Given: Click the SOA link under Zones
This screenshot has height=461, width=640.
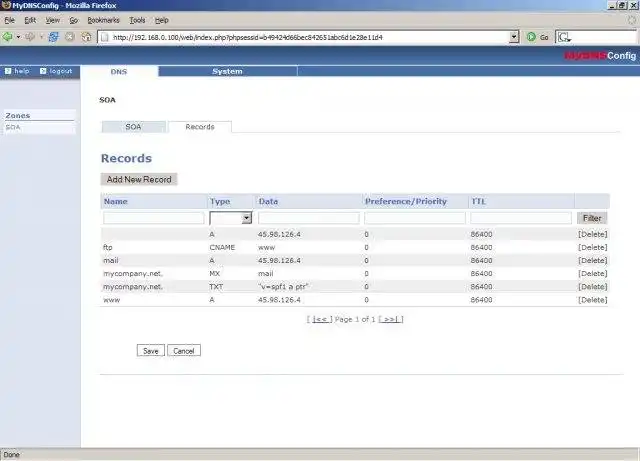Looking at the screenshot, I should coord(13,127).
